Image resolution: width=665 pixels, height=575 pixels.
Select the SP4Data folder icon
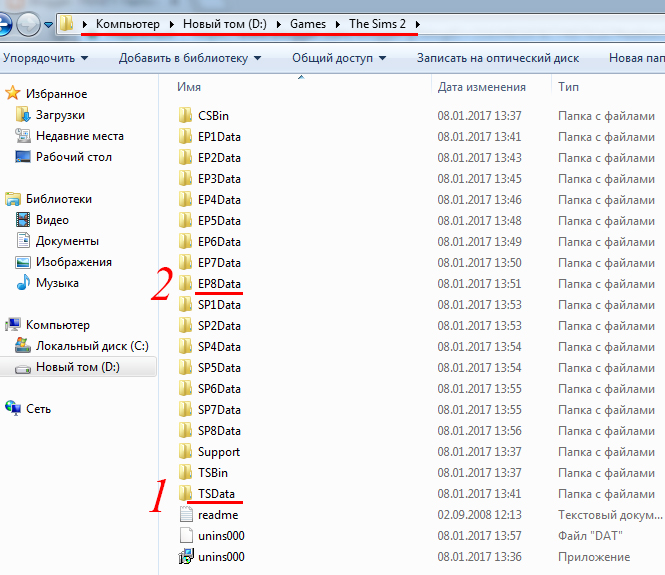[185, 346]
